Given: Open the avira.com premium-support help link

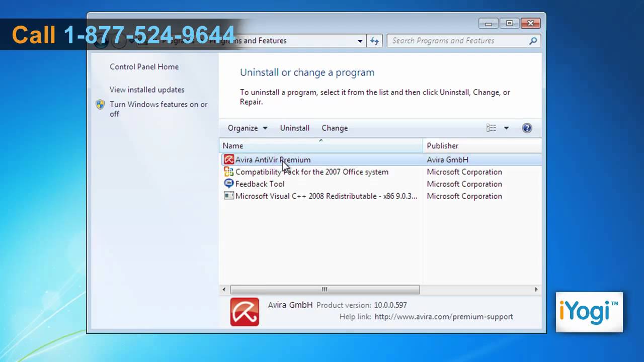Looking at the screenshot, I should (444, 317).
